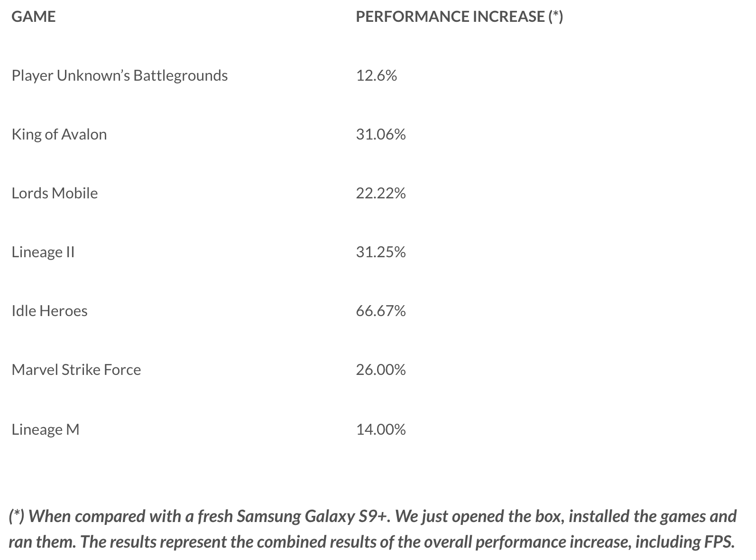The width and height of the screenshot is (756, 560).
Task: Click the footnote mentioning Samsung Galaxy S9+
Action: tap(373, 516)
